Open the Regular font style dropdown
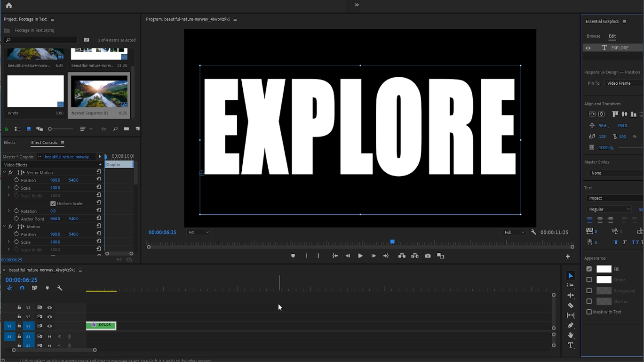Image resolution: width=644 pixels, height=362 pixels. (609, 209)
